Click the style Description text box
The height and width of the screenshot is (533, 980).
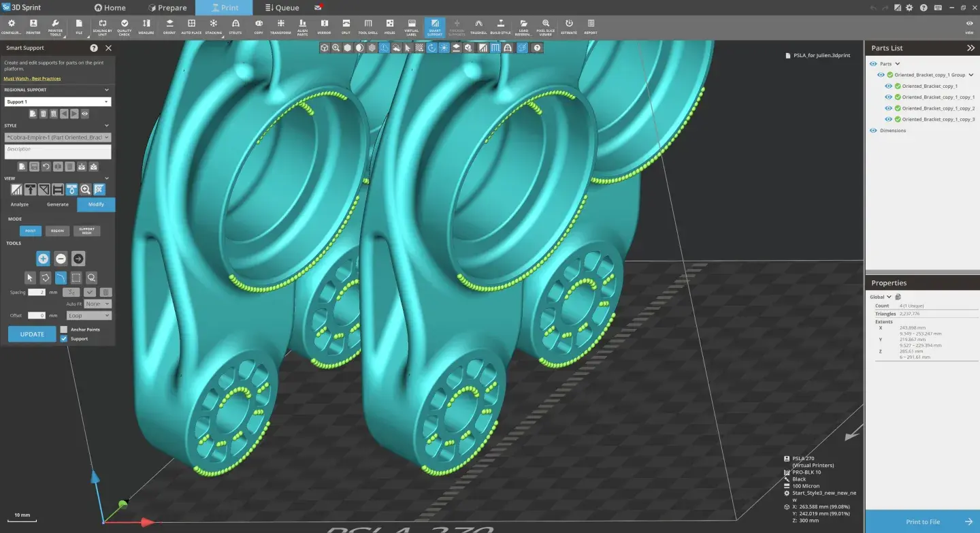58,152
